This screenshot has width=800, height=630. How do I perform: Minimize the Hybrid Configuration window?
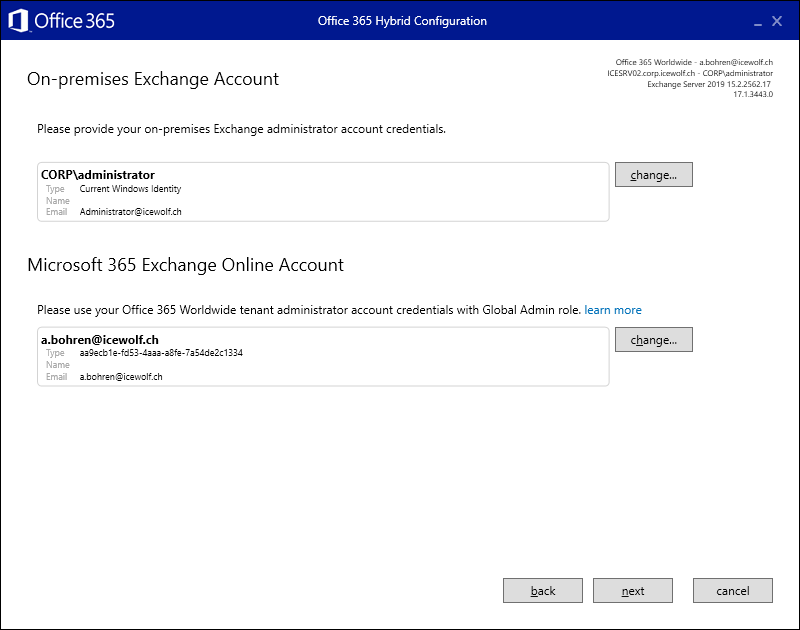tap(758, 22)
